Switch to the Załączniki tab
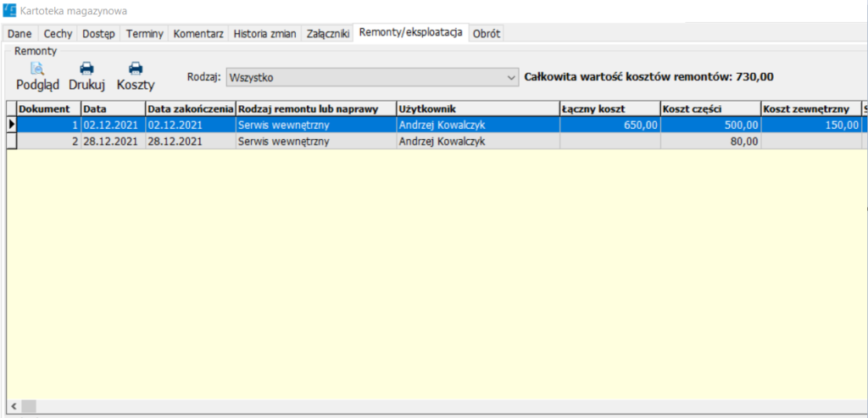The image size is (868, 418). [x=327, y=34]
